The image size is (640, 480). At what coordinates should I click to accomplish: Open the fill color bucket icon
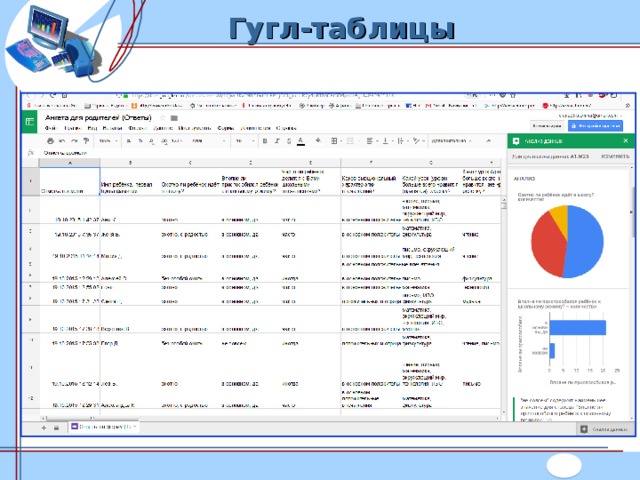pyautogui.click(x=318, y=141)
